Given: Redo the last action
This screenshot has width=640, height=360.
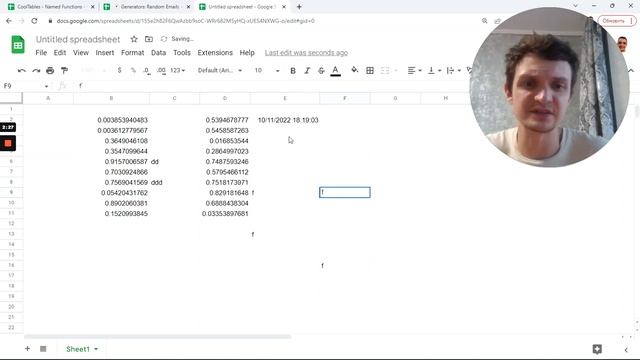Looking at the screenshot, I should click(x=36, y=71).
